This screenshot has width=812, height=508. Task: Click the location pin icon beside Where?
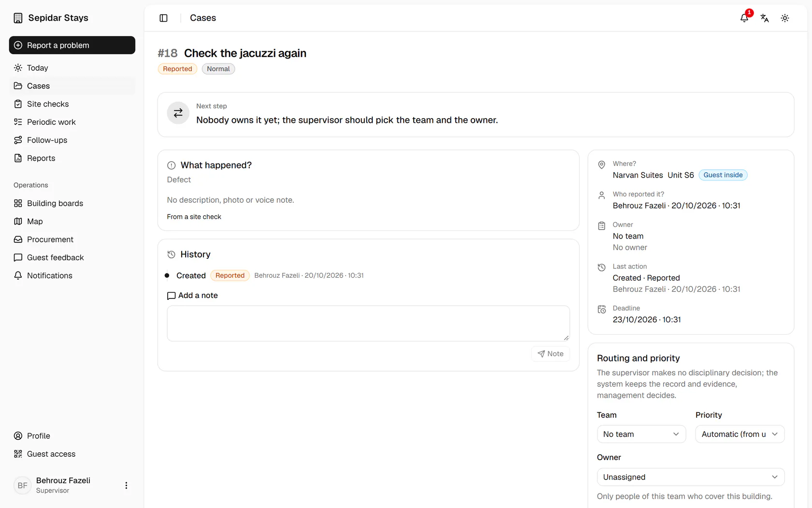(602, 165)
